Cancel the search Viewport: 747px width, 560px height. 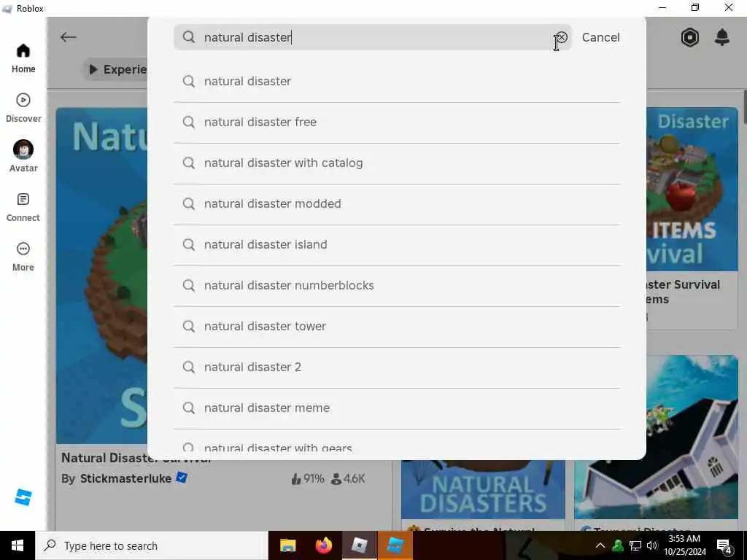601,37
